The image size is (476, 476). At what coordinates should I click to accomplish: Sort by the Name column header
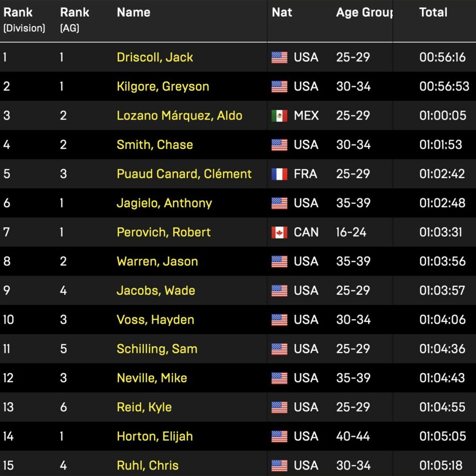(133, 13)
